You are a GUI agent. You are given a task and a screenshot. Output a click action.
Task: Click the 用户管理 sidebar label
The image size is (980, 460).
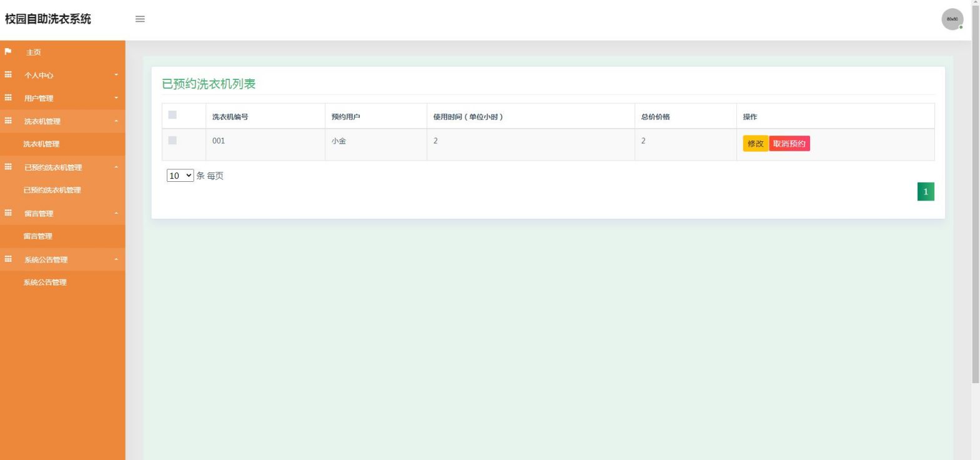click(39, 98)
